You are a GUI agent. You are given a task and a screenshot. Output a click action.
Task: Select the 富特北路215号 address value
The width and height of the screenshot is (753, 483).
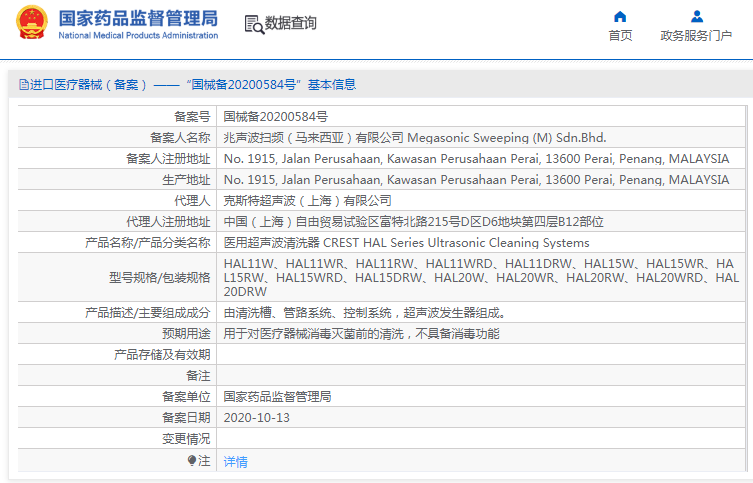(413, 222)
